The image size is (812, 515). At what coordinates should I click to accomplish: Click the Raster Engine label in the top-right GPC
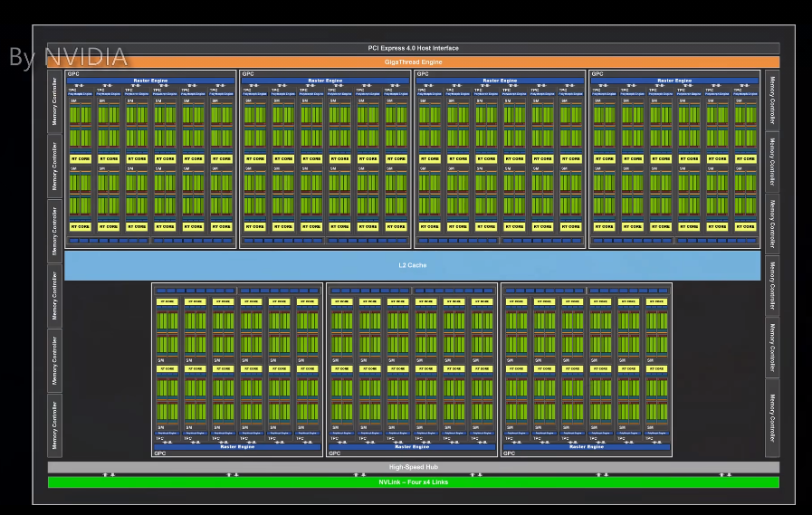click(674, 81)
